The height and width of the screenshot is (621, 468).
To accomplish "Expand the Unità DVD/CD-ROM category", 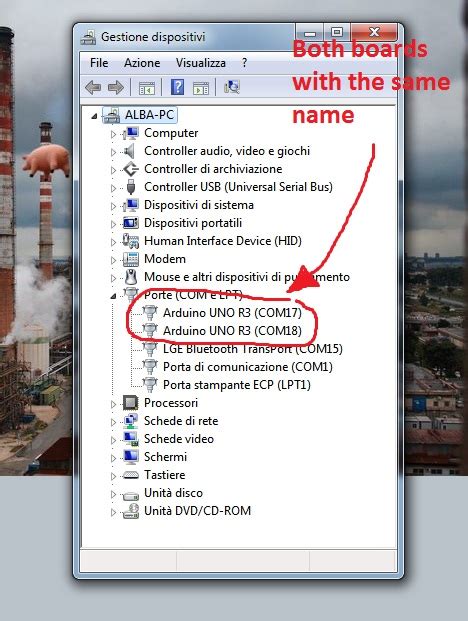I will tap(113, 512).
